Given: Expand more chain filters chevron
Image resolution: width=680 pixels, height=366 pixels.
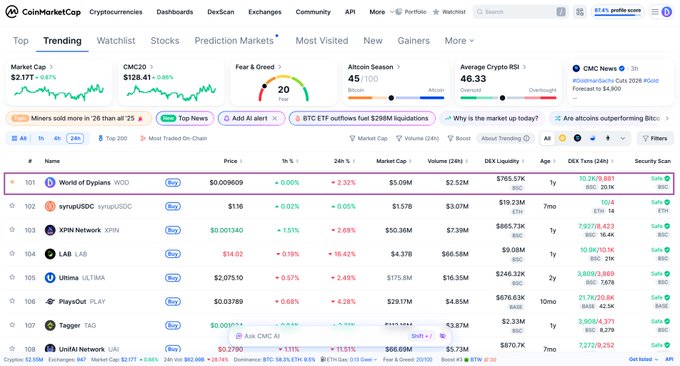Looking at the screenshot, I should (623, 138).
